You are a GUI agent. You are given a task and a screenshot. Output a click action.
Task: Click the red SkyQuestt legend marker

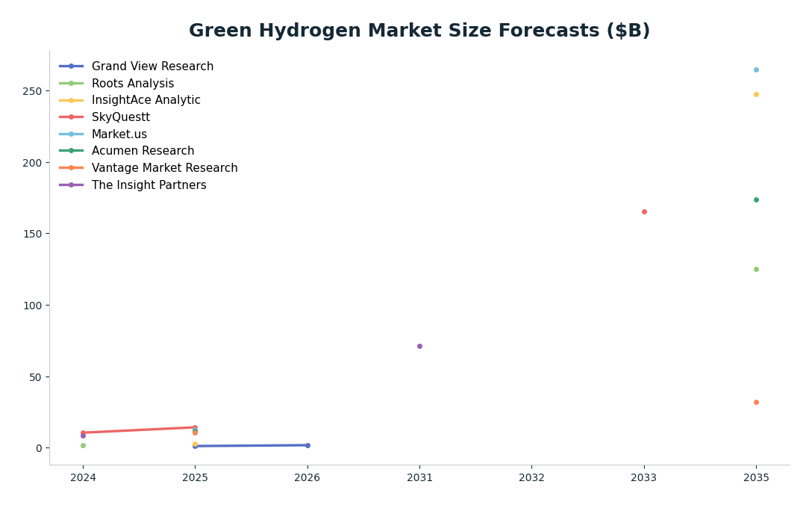pyautogui.click(x=71, y=117)
